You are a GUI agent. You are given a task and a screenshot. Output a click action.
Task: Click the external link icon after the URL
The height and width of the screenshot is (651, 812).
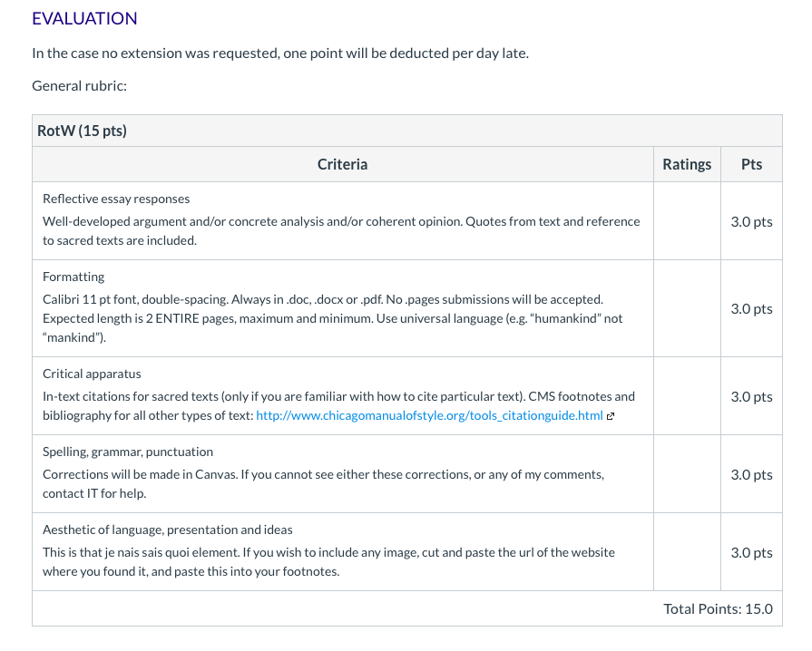click(611, 416)
